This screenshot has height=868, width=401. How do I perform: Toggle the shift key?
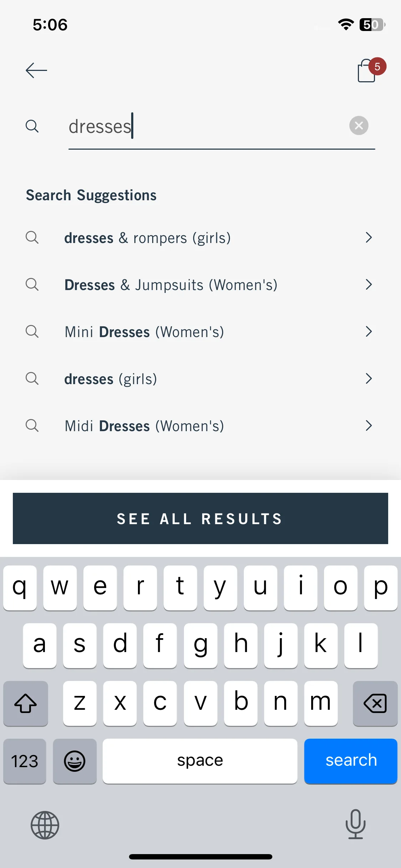[x=26, y=703]
